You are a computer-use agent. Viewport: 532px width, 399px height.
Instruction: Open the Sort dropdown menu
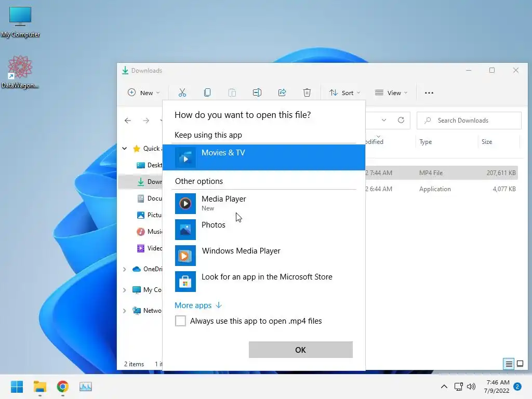click(x=345, y=92)
